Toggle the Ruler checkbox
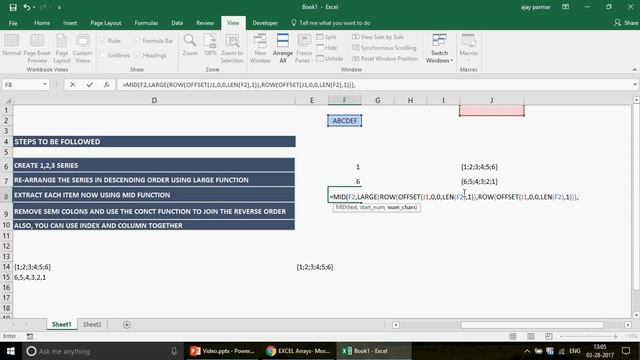The image size is (640, 360). point(103,41)
